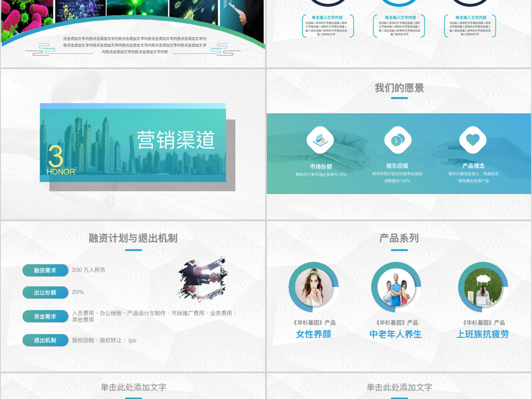
Task: Click the 融资需求 pill label
Action: click(x=45, y=270)
